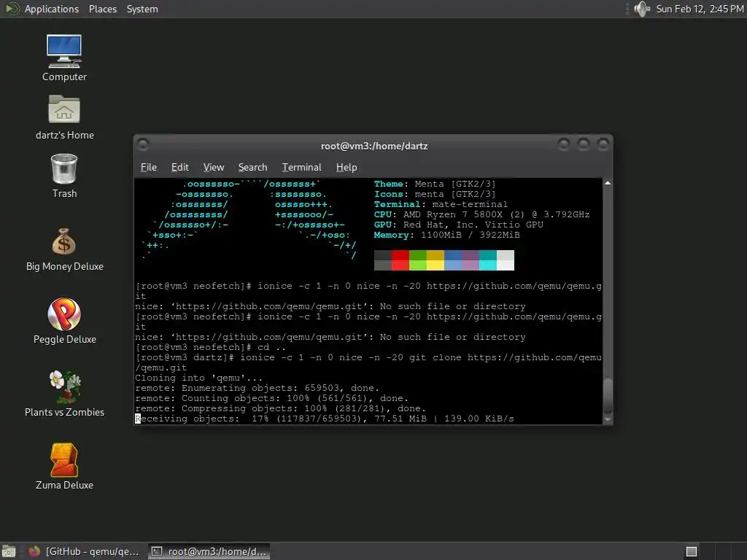Click the "Cloning into 'qemu'..." line
Screen dimensions: 747x560
198,378
